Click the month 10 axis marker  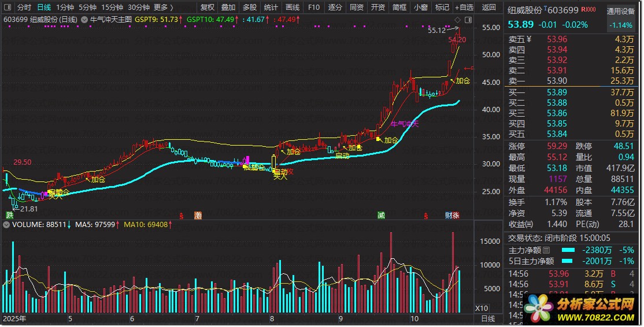tap(414, 319)
